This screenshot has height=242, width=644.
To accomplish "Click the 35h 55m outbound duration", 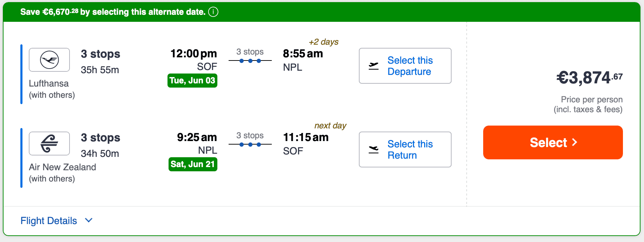I will [x=100, y=70].
